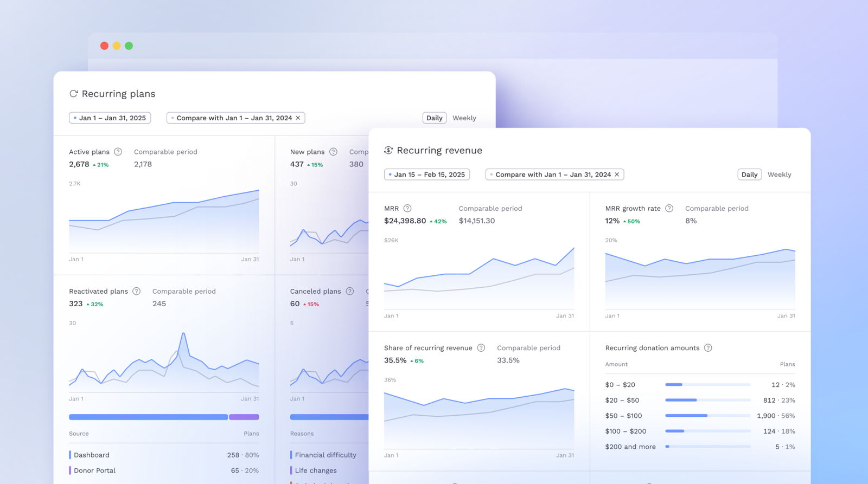The image size is (868, 484).
Task: Click the help icon beside New plans
Action: (x=333, y=152)
